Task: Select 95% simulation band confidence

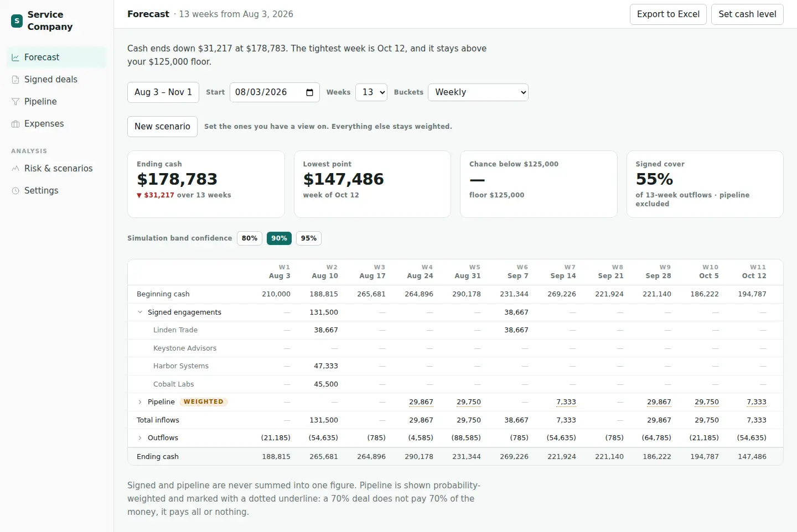Action: point(309,238)
